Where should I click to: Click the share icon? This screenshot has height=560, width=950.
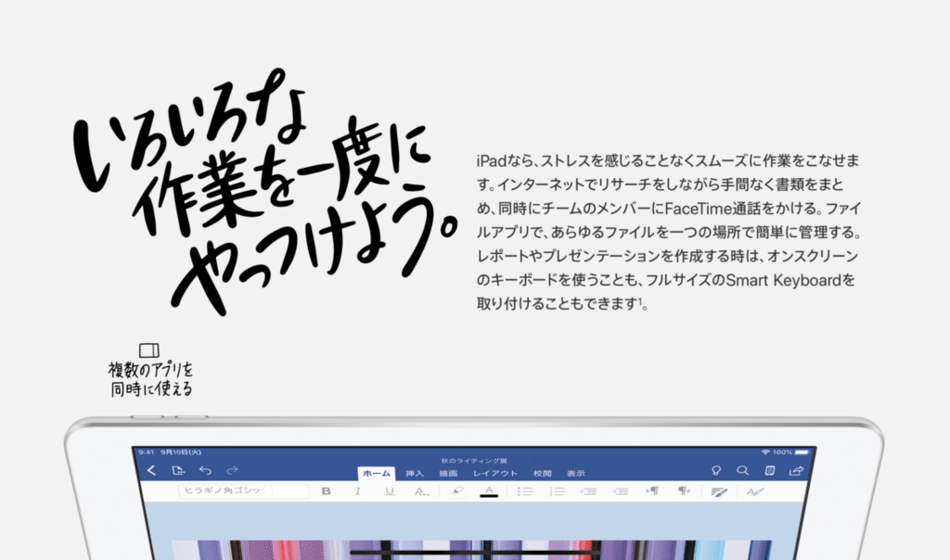796,470
